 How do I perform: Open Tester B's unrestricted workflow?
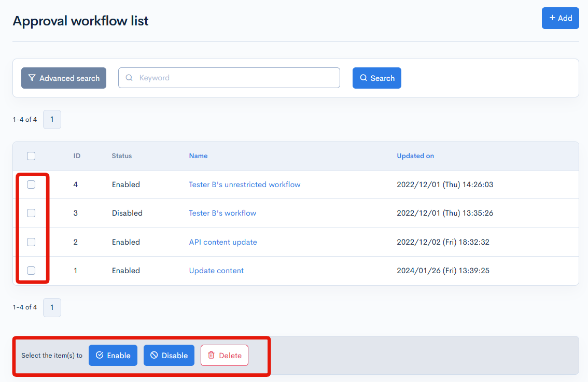coord(244,185)
